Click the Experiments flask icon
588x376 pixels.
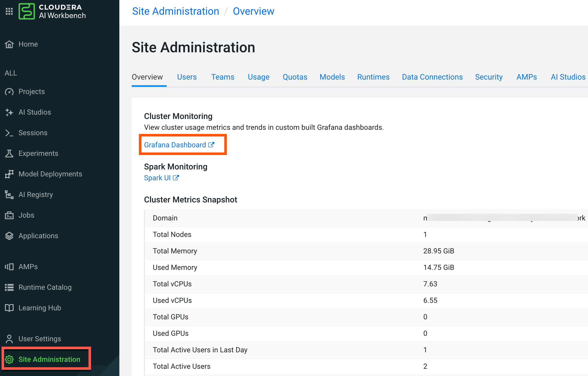pos(9,153)
